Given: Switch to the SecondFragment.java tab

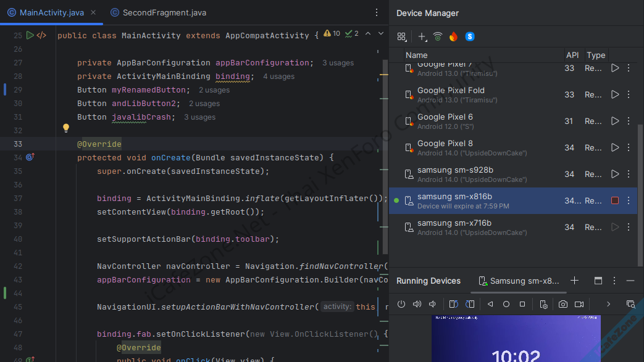Looking at the screenshot, I should tap(158, 12).
